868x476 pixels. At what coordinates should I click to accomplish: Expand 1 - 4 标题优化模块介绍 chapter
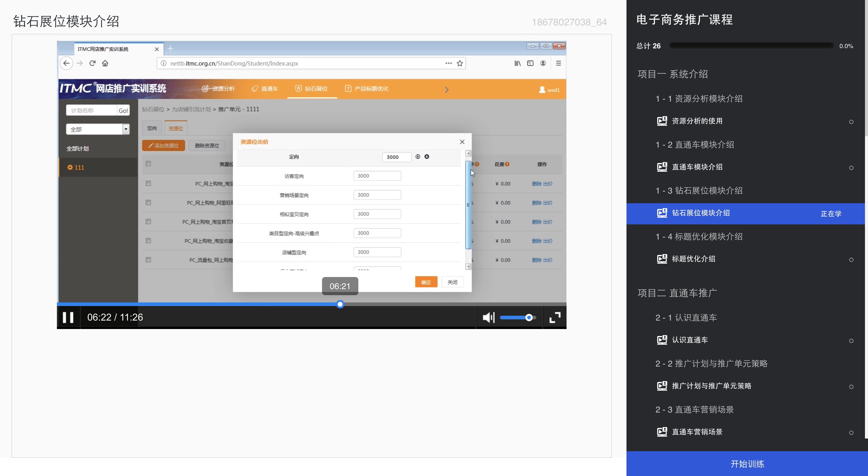click(699, 237)
